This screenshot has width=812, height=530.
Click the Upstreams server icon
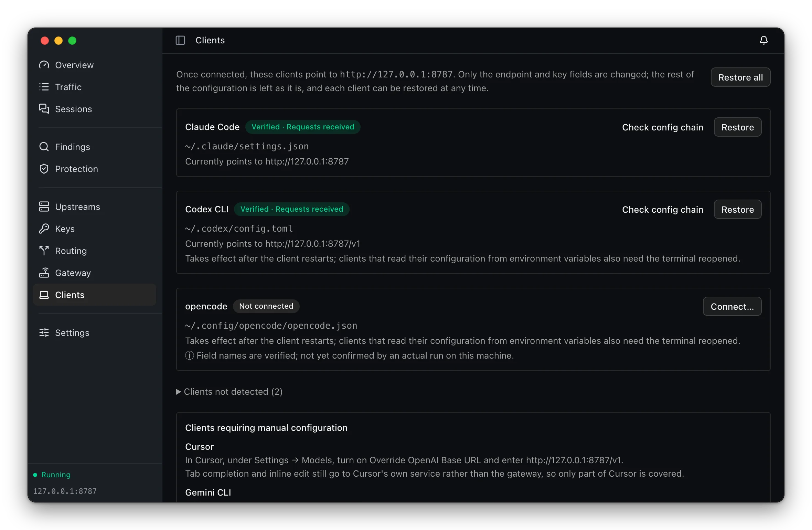(44, 207)
